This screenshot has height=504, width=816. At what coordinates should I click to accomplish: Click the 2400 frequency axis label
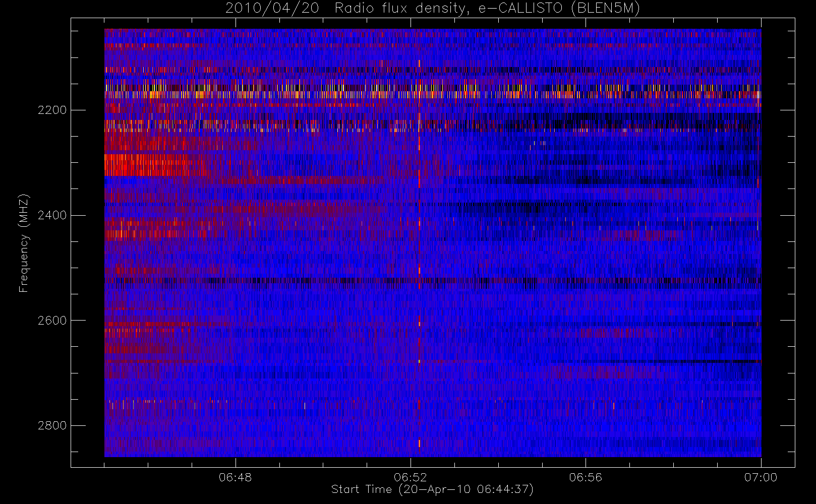pyautogui.click(x=52, y=215)
